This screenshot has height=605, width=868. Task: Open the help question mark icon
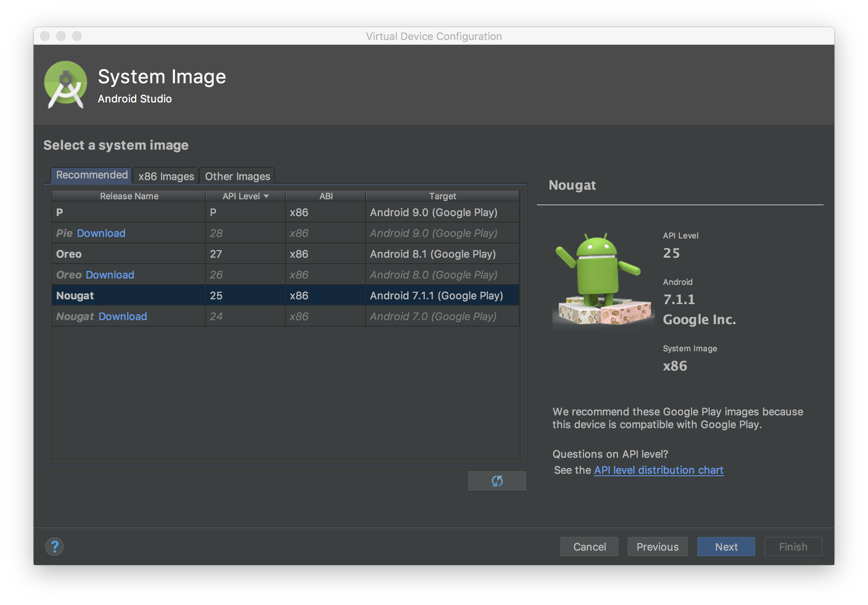click(x=54, y=547)
